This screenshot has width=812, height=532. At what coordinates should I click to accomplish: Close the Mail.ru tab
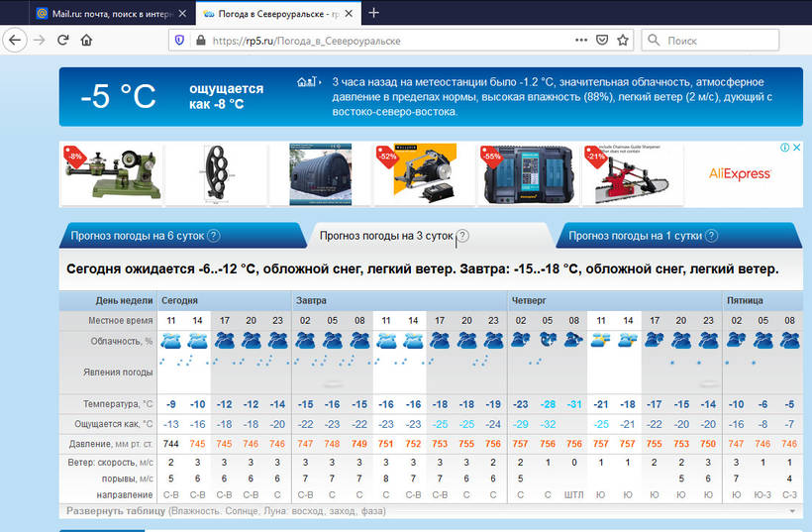(181, 14)
